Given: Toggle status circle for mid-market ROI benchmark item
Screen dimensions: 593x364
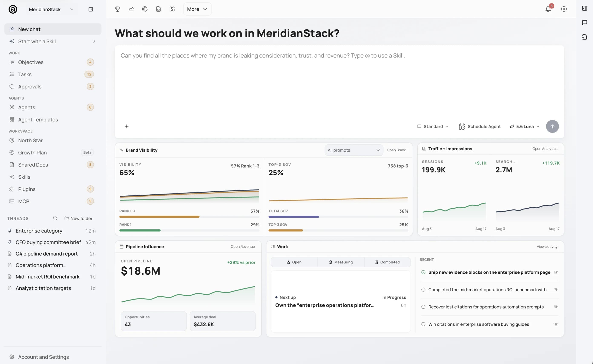Looking at the screenshot, I should pyautogui.click(x=423, y=289).
